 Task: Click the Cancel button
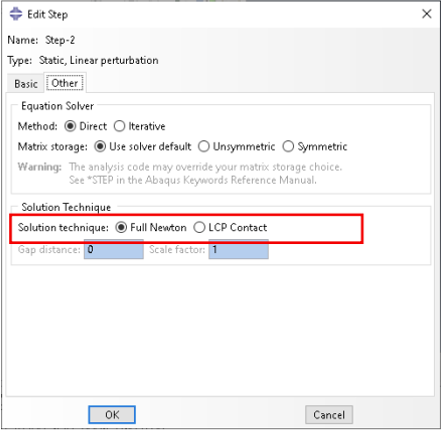click(x=329, y=415)
